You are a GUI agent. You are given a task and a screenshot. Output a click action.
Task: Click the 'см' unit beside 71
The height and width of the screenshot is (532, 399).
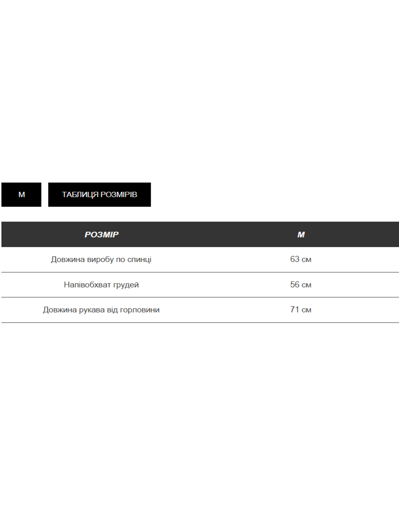click(x=306, y=310)
